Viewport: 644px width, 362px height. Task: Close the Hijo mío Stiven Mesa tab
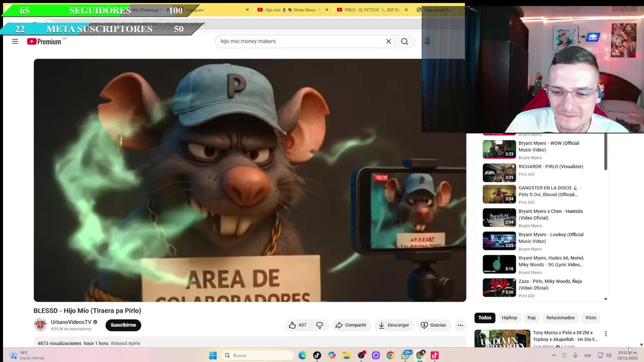pos(327,10)
